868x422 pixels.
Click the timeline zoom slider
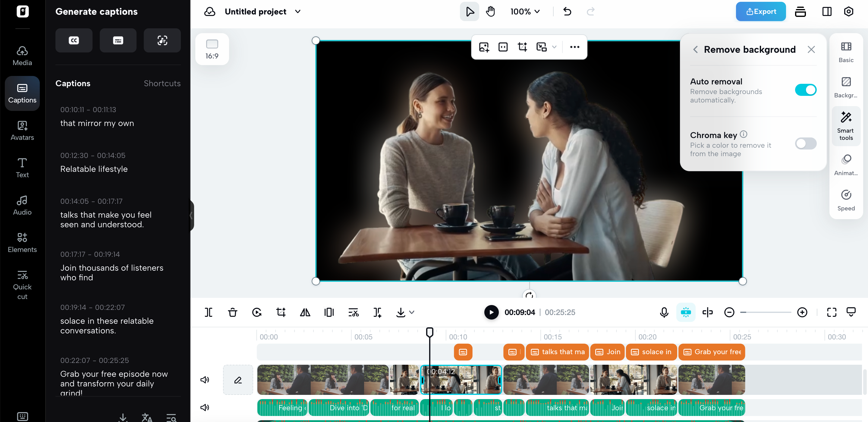pos(766,312)
